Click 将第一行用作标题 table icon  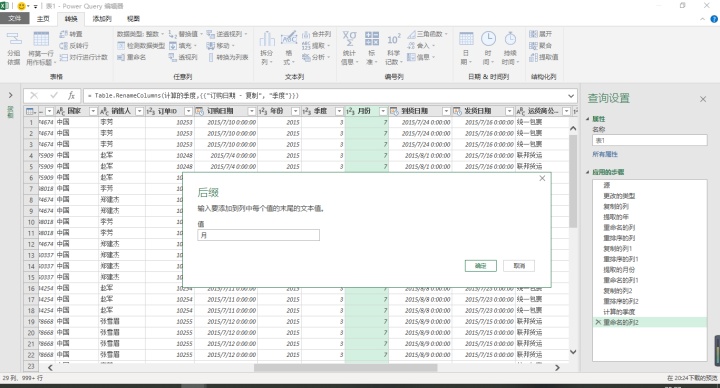(x=41, y=39)
